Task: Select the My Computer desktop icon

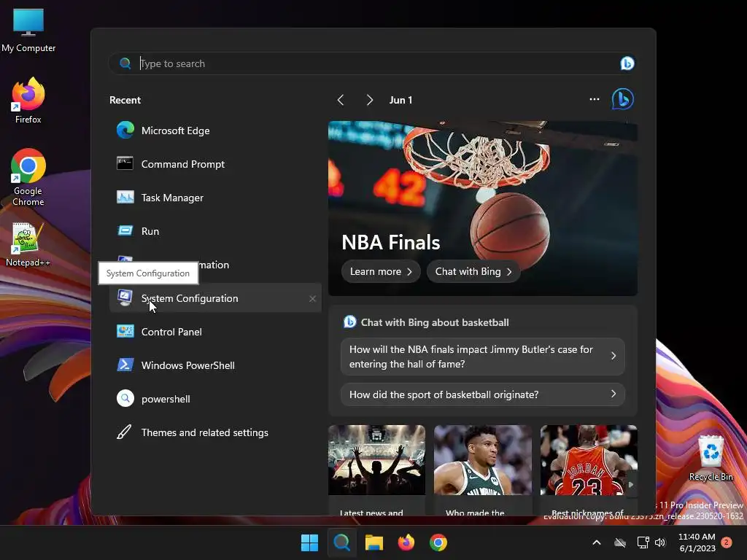Action: (28, 31)
